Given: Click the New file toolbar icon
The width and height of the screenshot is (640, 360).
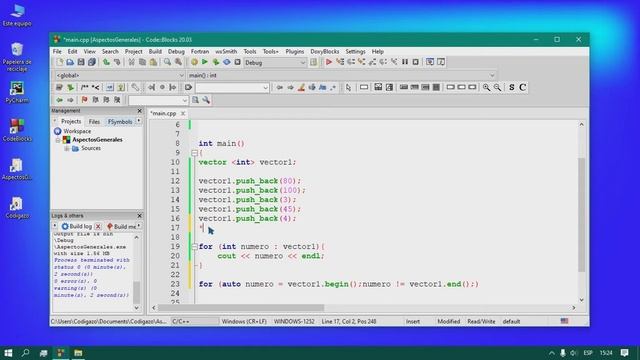Looking at the screenshot, I should tap(60, 62).
